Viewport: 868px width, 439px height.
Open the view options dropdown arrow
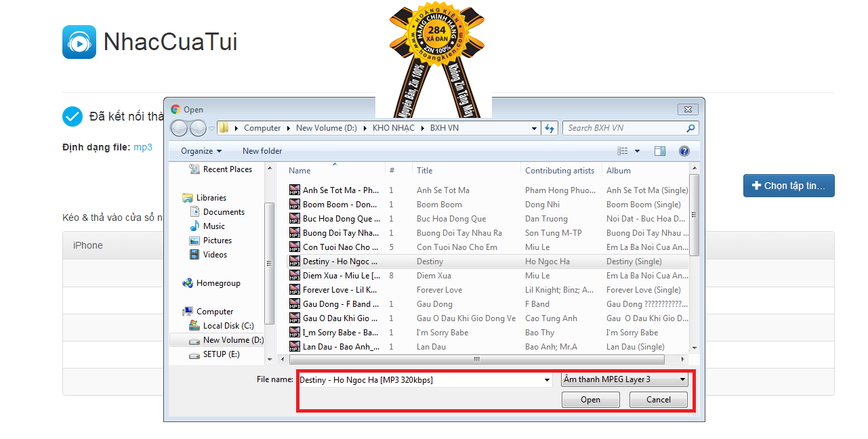pos(638,151)
